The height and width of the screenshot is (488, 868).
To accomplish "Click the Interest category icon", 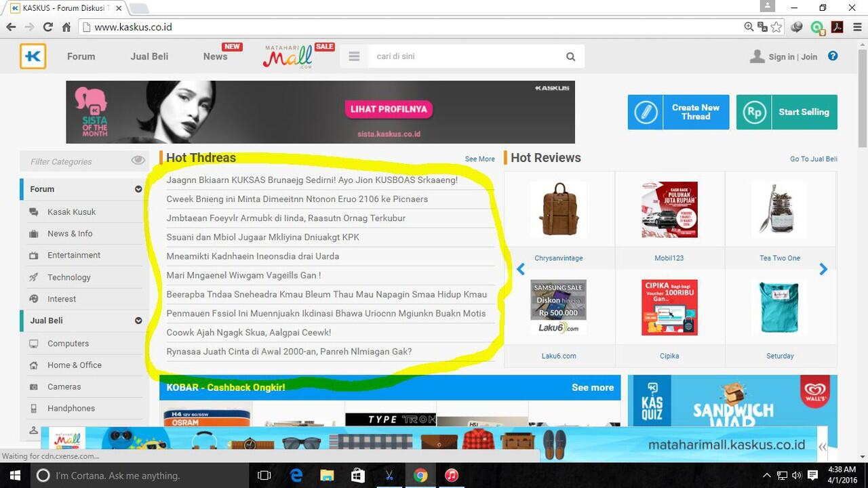I will pyautogui.click(x=34, y=299).
